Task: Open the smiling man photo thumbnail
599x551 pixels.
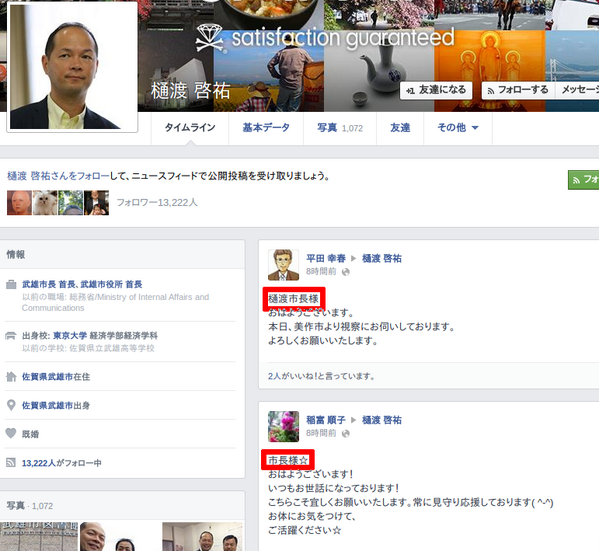Action: [119, 536]
